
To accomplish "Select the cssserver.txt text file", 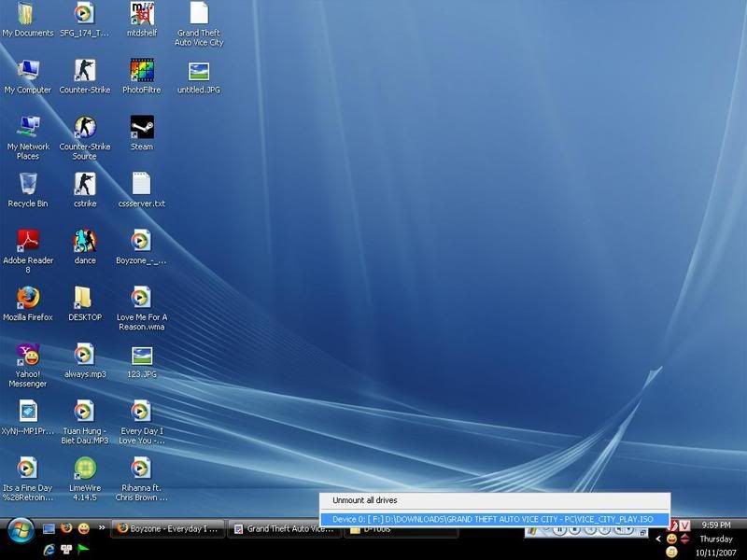I will coord(142,190).
